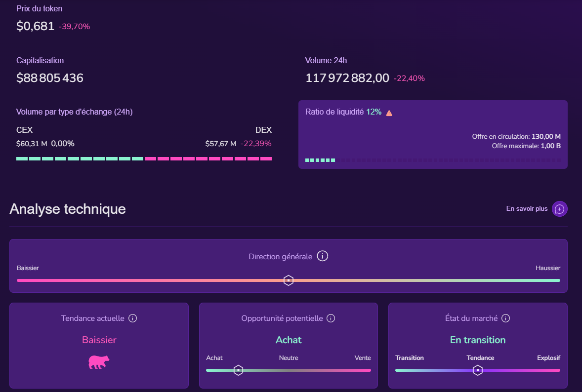The height and width of the screenshot is (392, 582).
Task: Click the Prix du token value $0,681
Action: [35, 26]
